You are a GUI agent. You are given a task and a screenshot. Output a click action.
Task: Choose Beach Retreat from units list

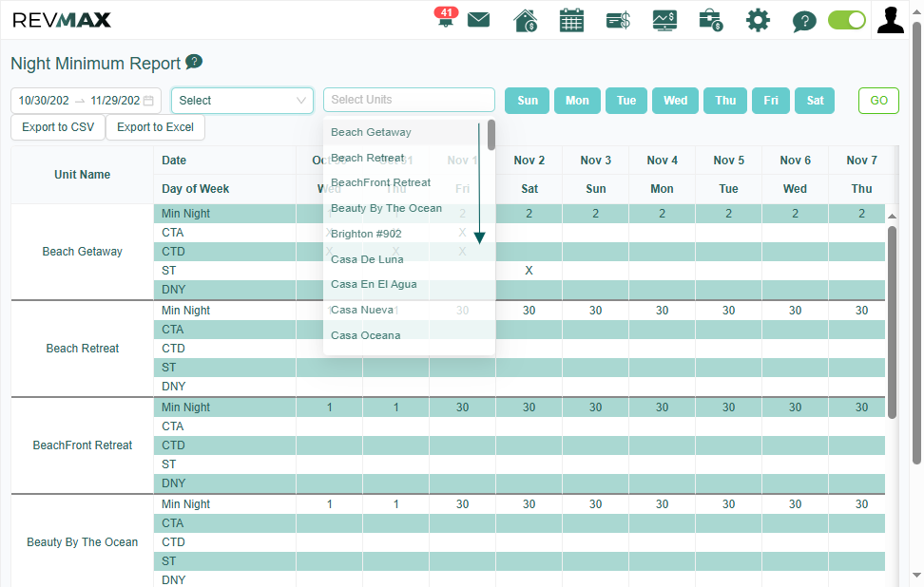pos(405,158)
